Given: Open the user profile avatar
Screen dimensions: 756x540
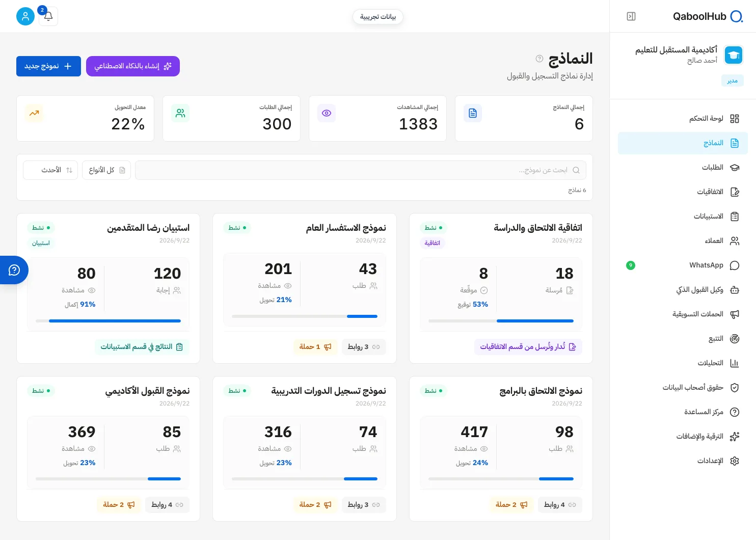Looking at the screenshot, I should coord(25,16).
